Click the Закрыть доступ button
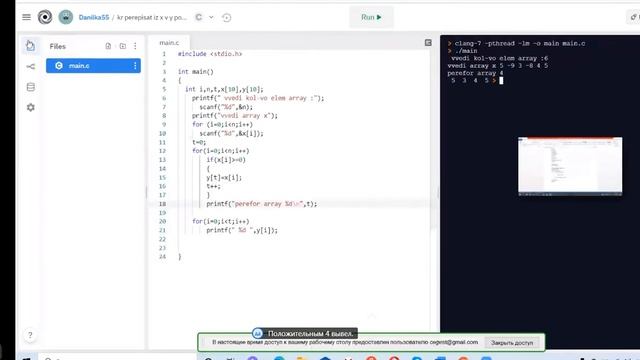This screenshot has width=640, height=360. coord(512,343)
